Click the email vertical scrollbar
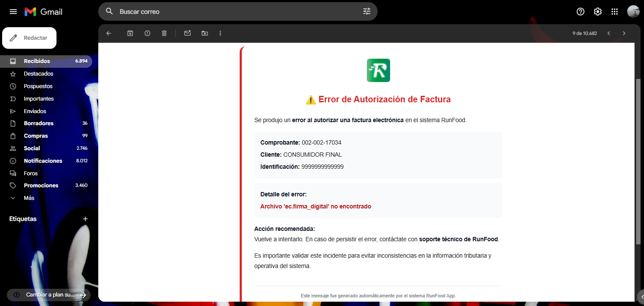Image resolution: width=644 pixels, height=306 pixels. click(x=639, y=162)
